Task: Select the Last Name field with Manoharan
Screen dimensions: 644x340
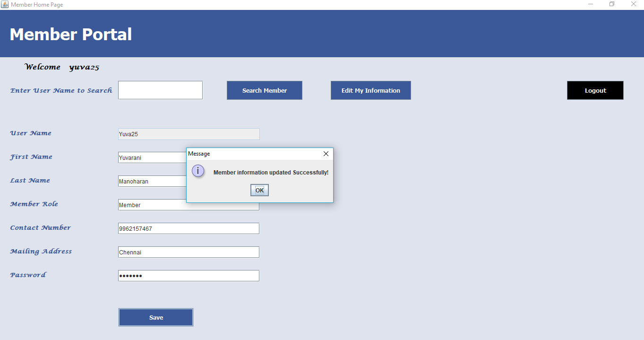Action: point(151,181)
